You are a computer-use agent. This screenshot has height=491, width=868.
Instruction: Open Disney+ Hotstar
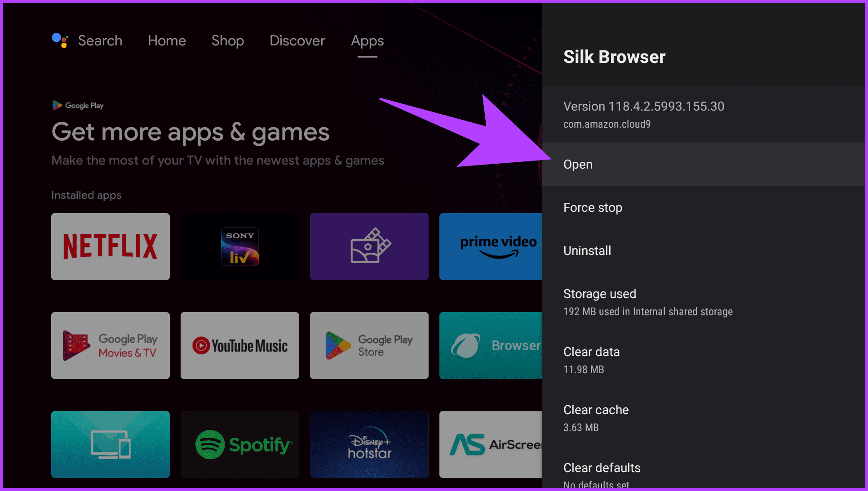(369, 444)
